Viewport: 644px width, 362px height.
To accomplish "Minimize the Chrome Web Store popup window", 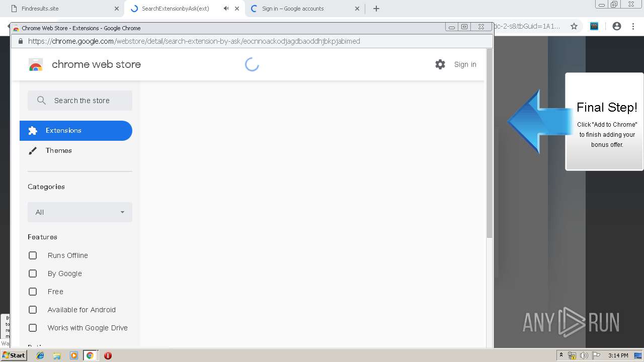I will coord(452,27).
